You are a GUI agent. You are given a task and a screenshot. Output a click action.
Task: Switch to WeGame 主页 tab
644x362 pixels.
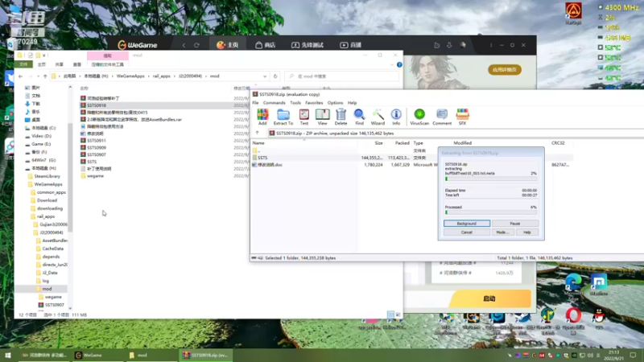[228, 45]
